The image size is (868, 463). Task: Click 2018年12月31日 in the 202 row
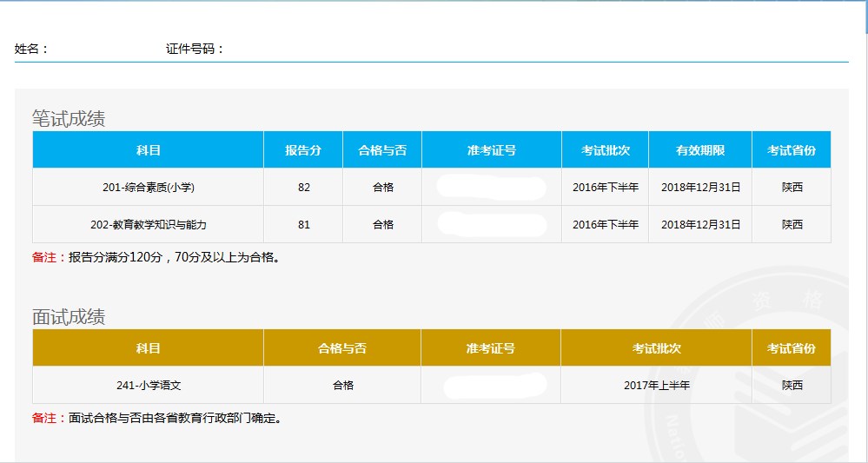point(700,225)
